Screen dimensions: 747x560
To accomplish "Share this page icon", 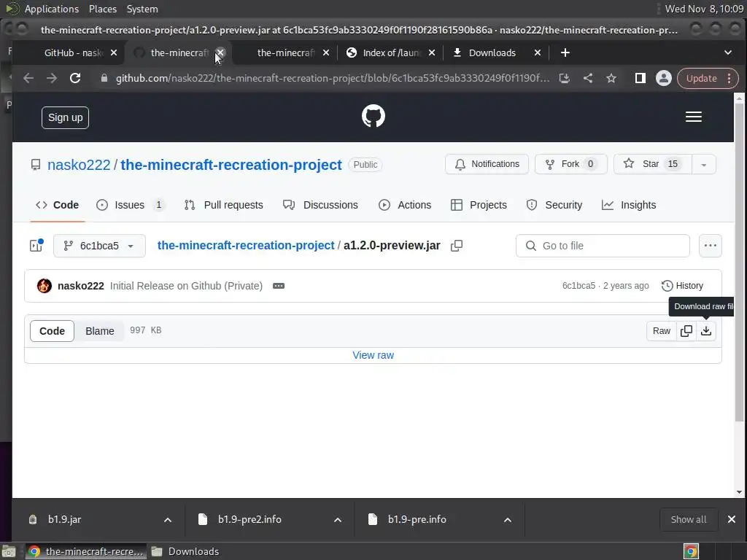I will pos(588,78).
